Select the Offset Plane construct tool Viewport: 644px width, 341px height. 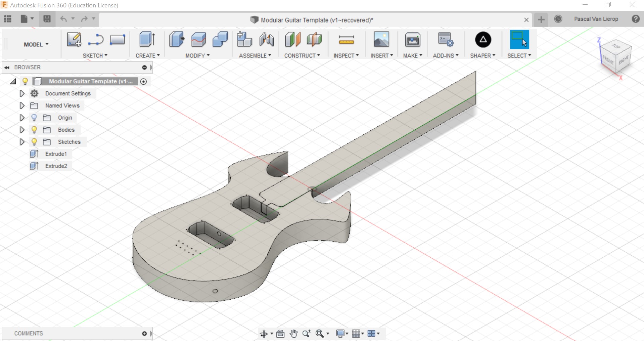(x=292, y=40)
